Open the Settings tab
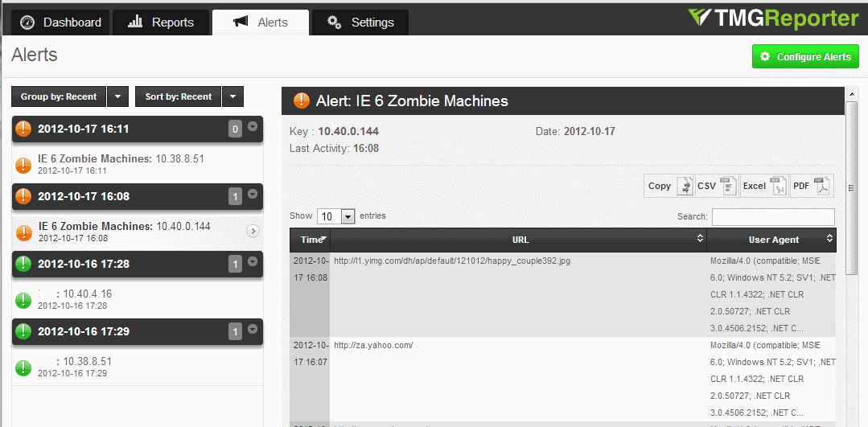The height and width of the screenshot is (427, 868). 360,23
